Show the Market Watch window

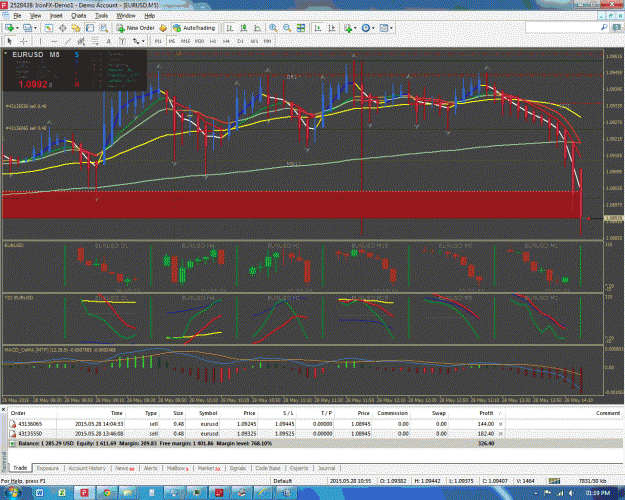(x=49, y=28)
